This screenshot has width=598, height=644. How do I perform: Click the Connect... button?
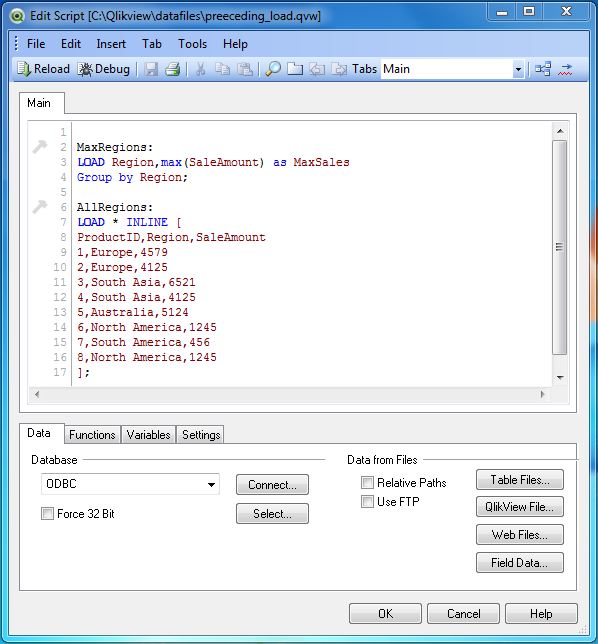[272, 485]
